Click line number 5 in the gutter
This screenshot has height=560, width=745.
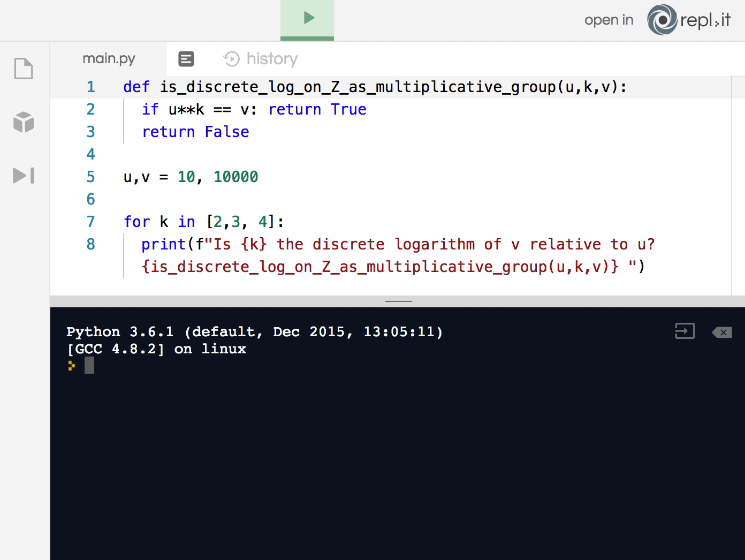click(x=90, y=177)
